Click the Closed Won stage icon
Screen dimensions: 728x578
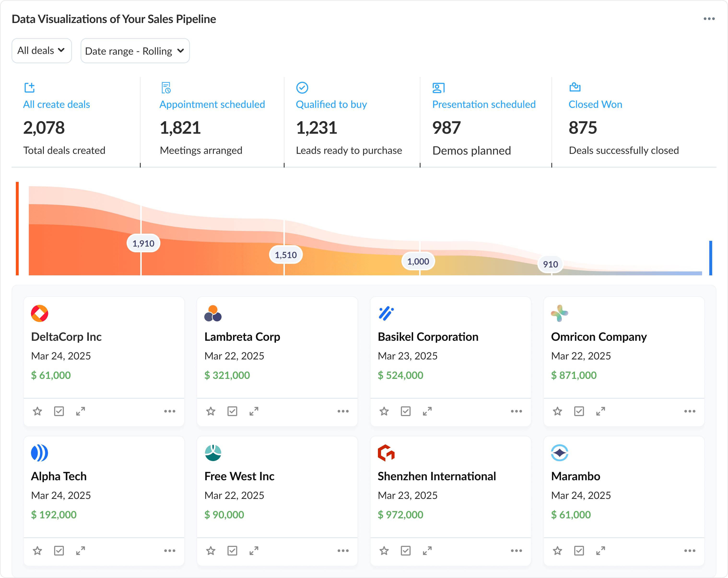coord(575,87)
